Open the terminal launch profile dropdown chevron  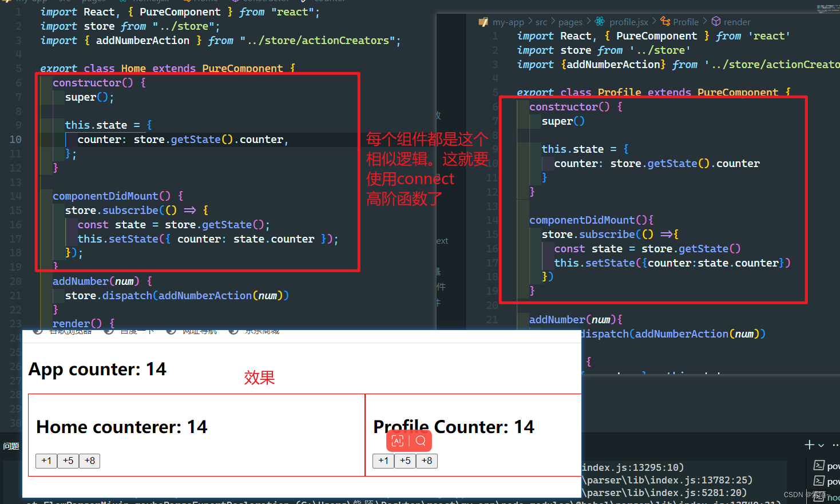tap(821, 445)
